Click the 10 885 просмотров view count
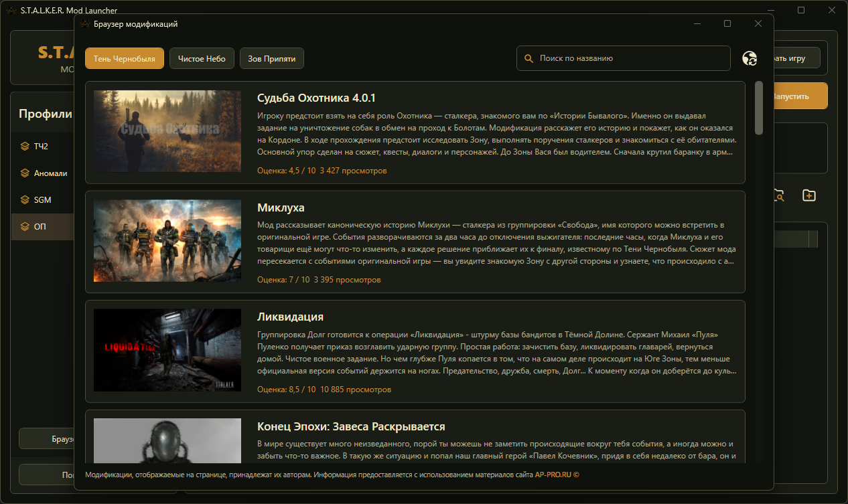Viewport: 848px width, 504px height. pos(356,390)
